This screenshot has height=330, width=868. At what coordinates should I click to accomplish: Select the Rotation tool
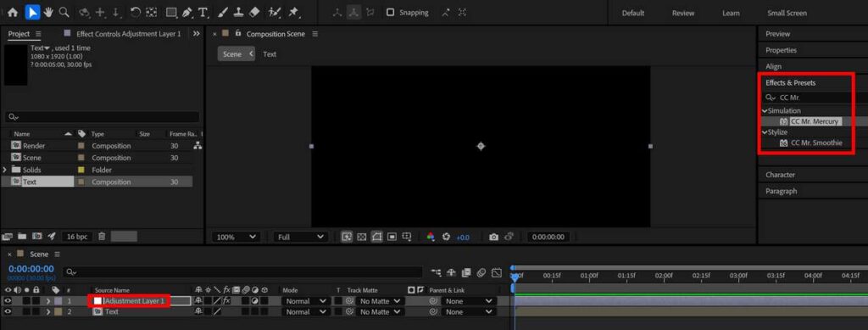[135, 12]
